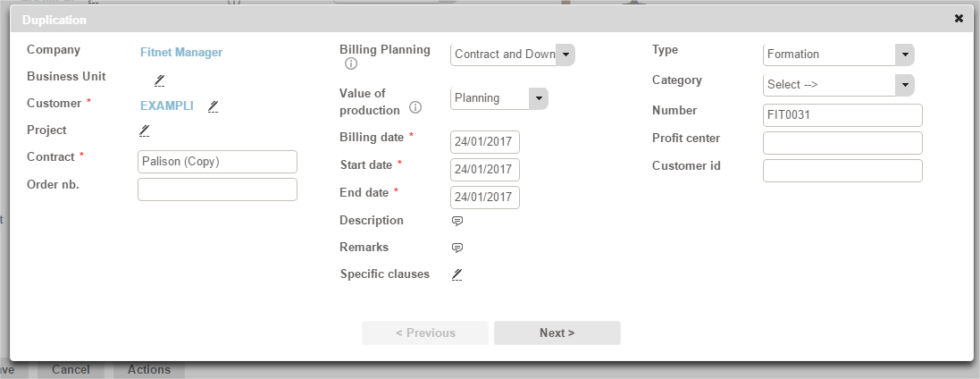
Task: Select the Number field containing FIT0031
Action: [842, 115]
